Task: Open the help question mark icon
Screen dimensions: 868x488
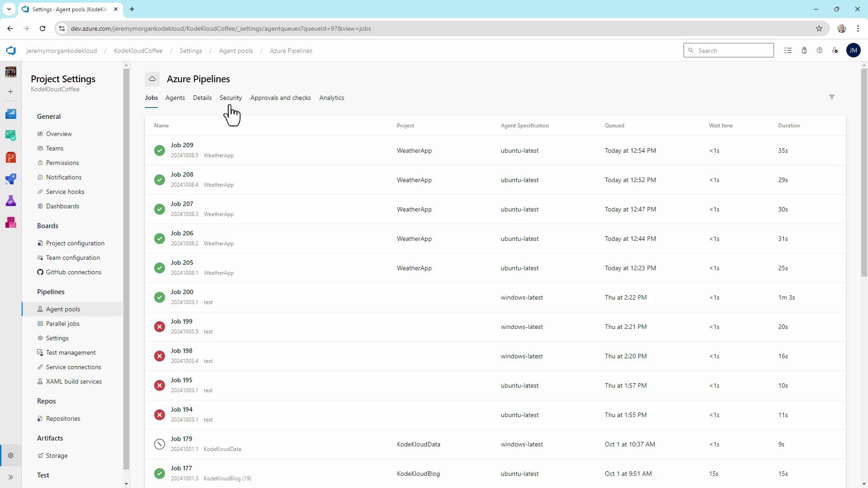Action: pyautogui.click(x=819, y=51)
